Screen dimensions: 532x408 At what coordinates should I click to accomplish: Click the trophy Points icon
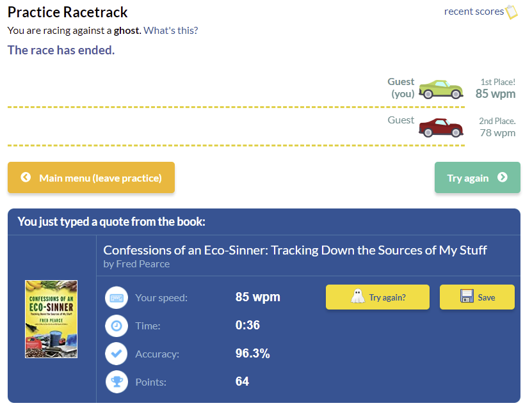pos(117,382)
